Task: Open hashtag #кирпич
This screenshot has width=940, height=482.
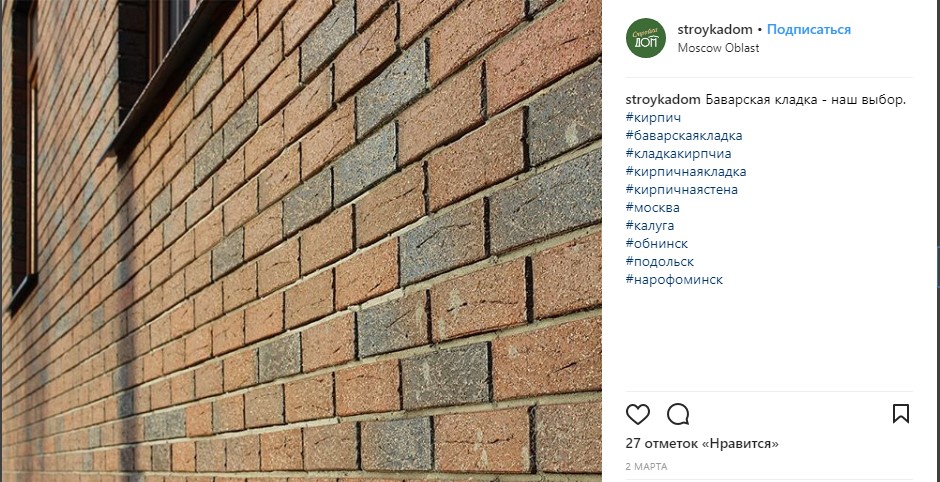Action: (x=653, y=118)
